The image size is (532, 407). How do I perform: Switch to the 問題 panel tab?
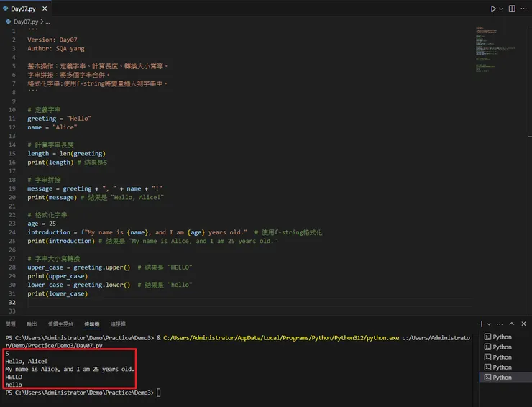point(11,324)
